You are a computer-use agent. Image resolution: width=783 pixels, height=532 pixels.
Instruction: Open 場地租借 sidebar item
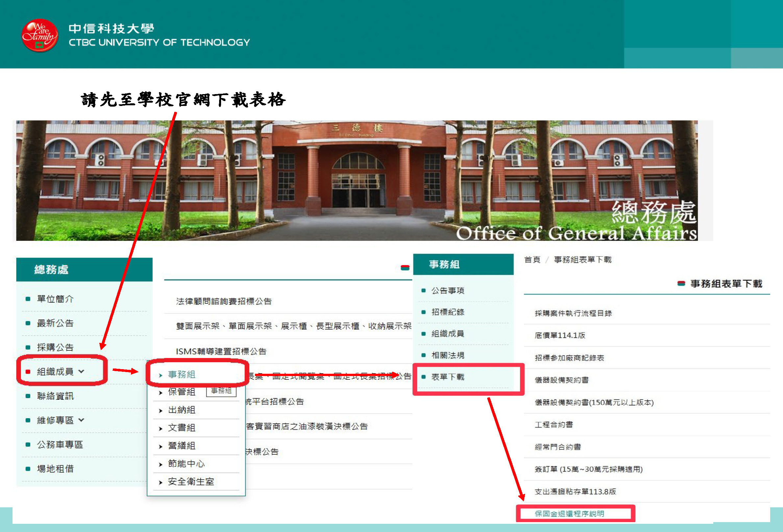pos(55,469)
